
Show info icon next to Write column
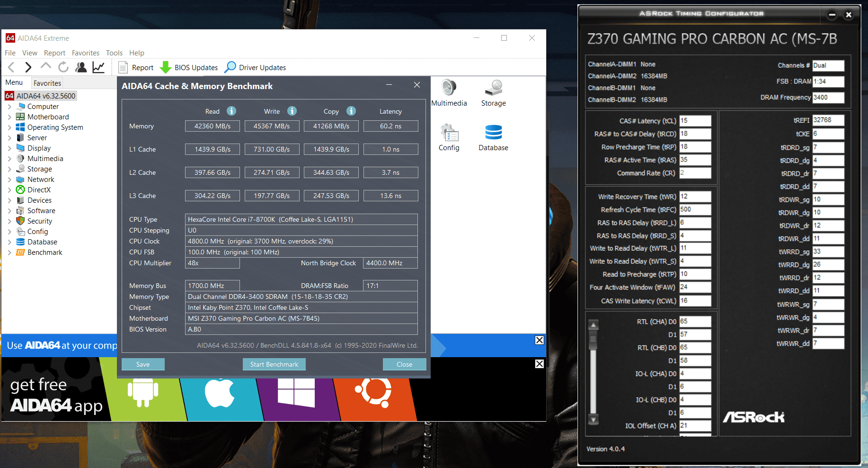[292, 111]
